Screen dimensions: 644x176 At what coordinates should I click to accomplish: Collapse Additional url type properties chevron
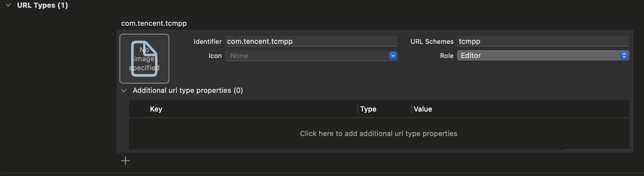(124, 91)
